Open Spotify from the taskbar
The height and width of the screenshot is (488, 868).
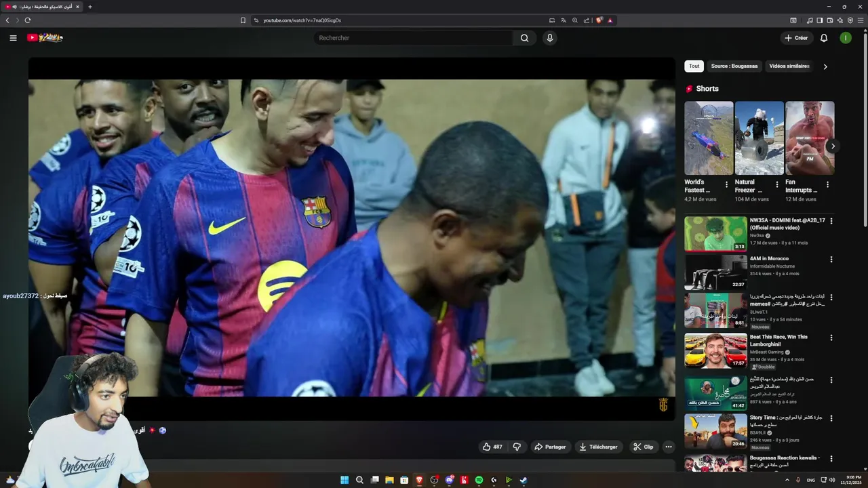point(479,480)
